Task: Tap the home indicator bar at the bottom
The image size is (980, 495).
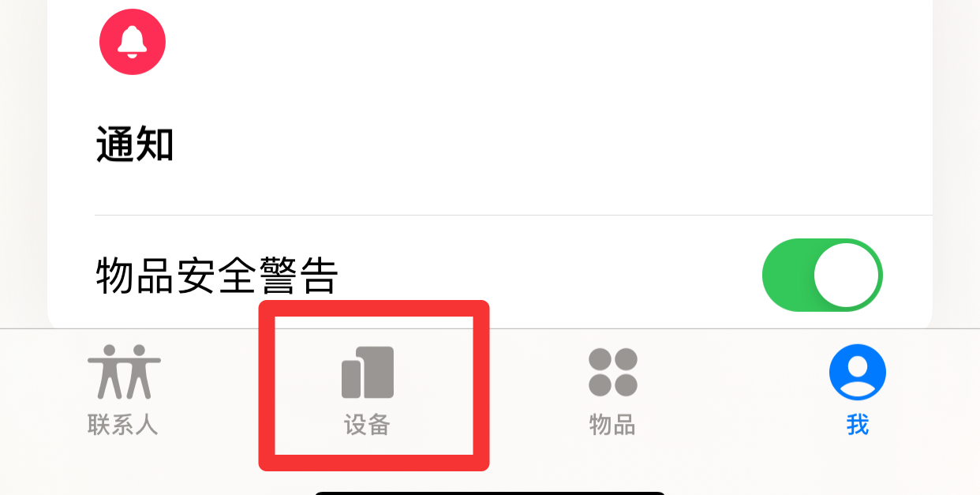Action: pyautogui.click(x=490, y=493)
